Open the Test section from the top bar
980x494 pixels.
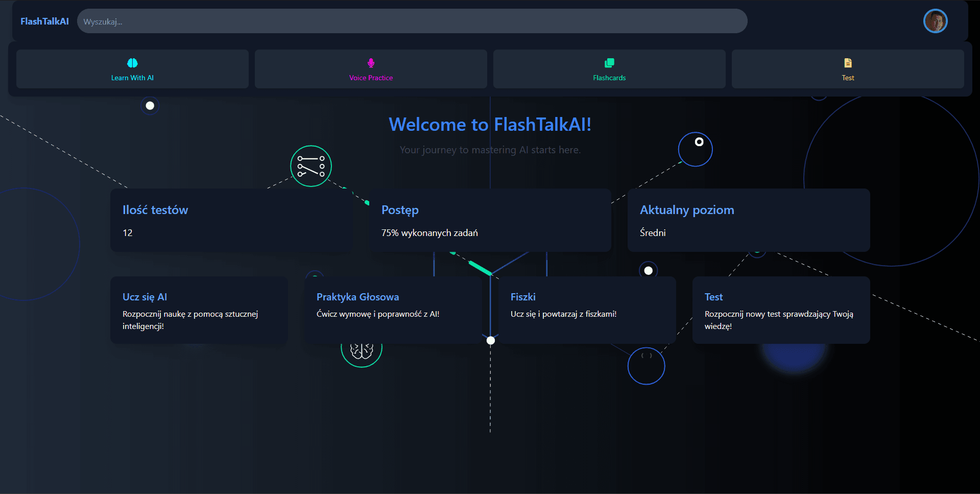point(847,69)
